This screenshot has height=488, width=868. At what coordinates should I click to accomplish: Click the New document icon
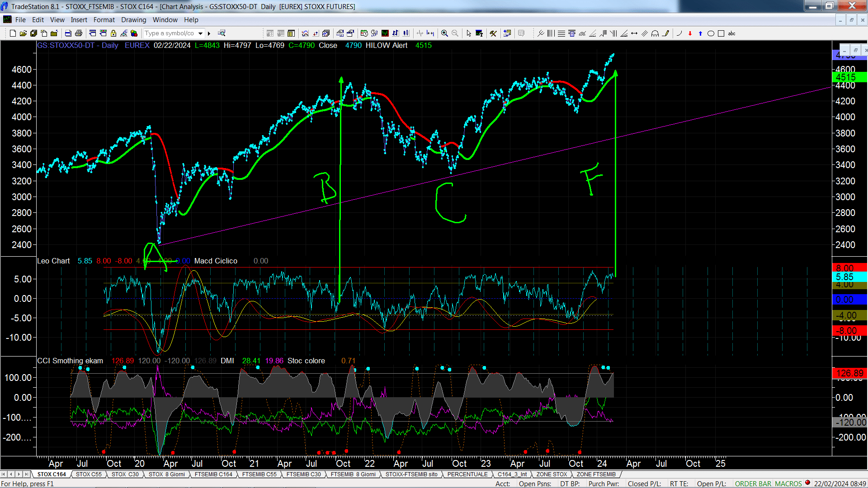[13, 33]
